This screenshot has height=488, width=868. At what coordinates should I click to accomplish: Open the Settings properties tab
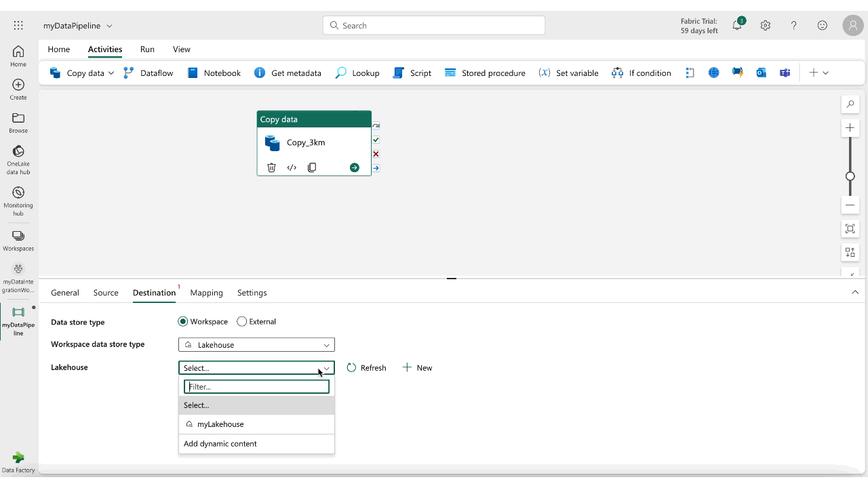252,293
